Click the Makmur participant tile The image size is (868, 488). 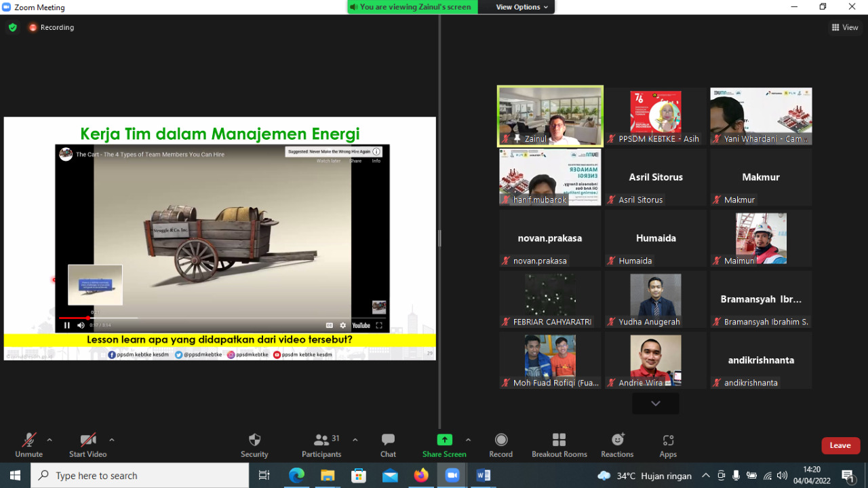click(761, 177)
